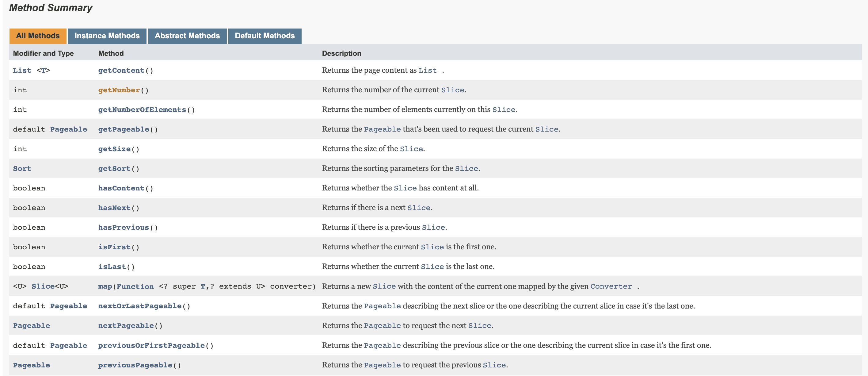Open the isFirst() method link
The height and width of the screenshot is (376, 868).
click(x=114, y=247)
